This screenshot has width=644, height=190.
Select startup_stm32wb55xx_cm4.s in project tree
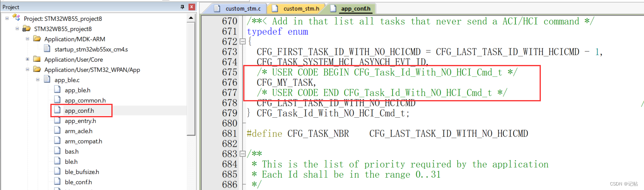tap(91, 49)
